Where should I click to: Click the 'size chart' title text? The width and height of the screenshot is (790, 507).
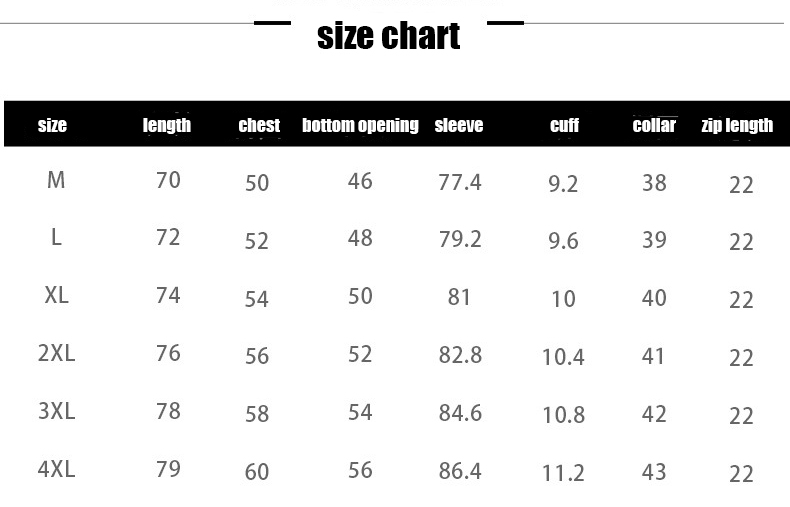coord(388,36)
